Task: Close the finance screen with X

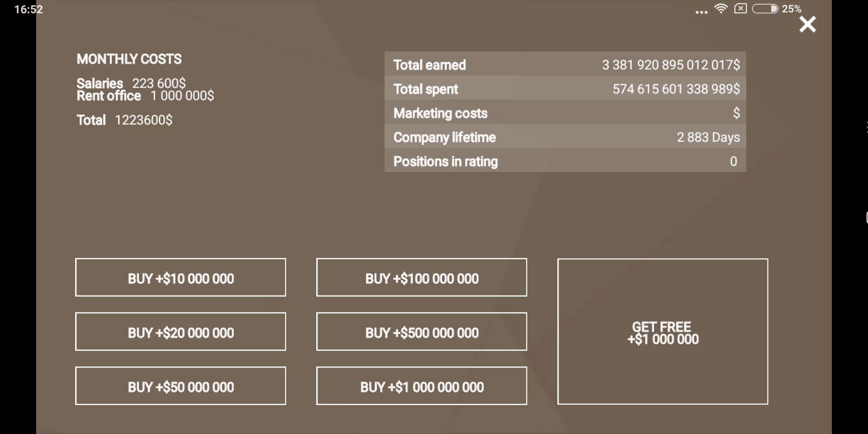Action: click(x=807, y=25)
